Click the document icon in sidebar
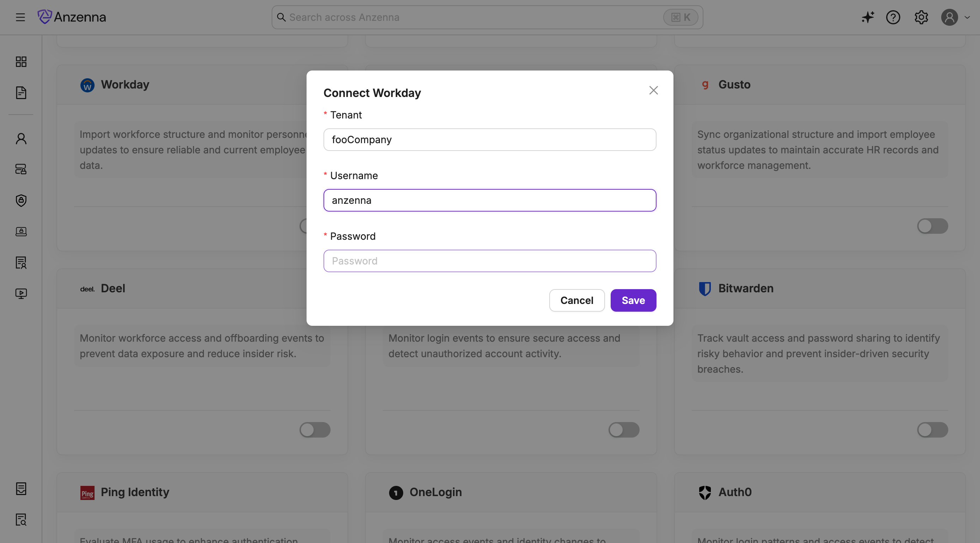Viewport: 980px width, 543px height. click(21, 93)
